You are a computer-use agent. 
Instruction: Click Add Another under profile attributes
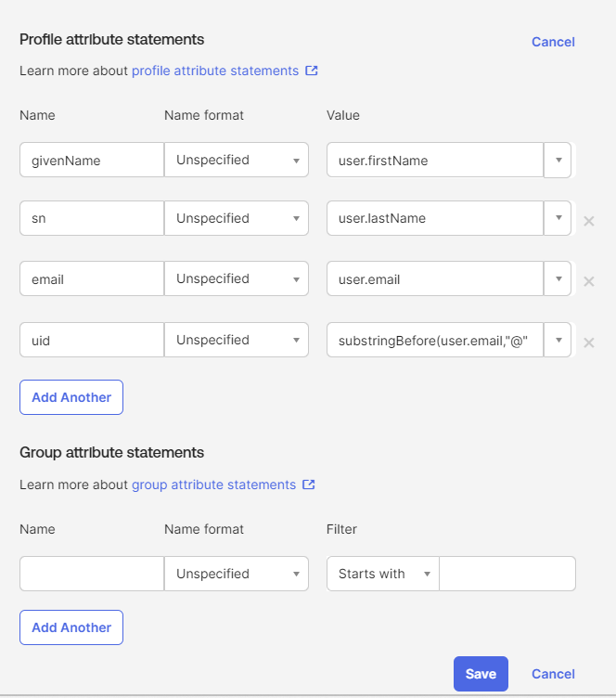(71, 397)
